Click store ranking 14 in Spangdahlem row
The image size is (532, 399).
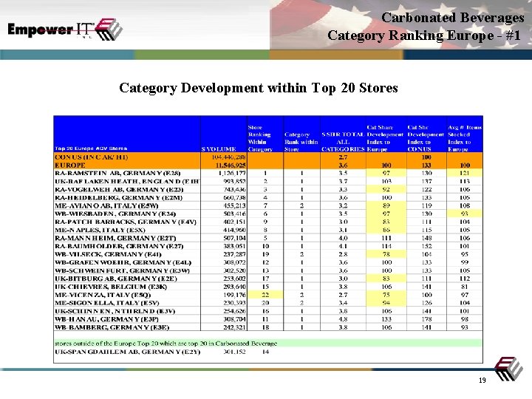coord(266,352)
